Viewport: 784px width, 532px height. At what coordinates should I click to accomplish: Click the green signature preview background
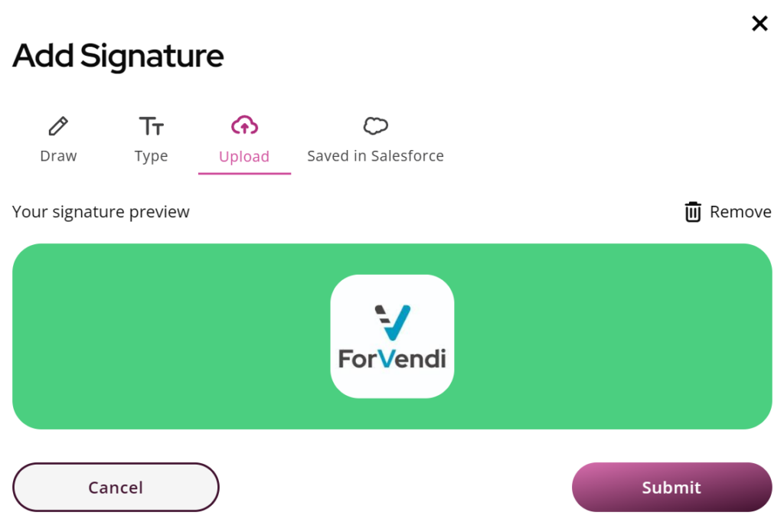[150, 336]
